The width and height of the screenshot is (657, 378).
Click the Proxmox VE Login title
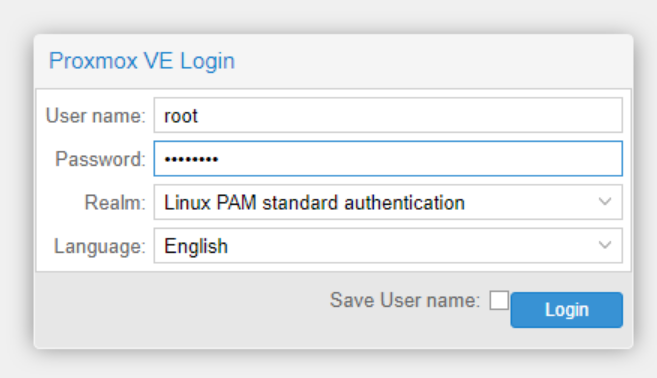pos(142,61)
